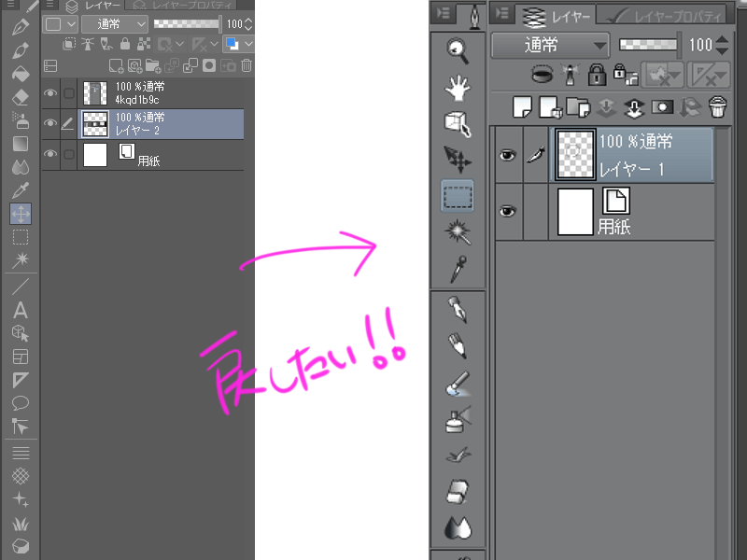
Task: Step the left panel opacity value 100 arrows
Action: tap(248, 24)
